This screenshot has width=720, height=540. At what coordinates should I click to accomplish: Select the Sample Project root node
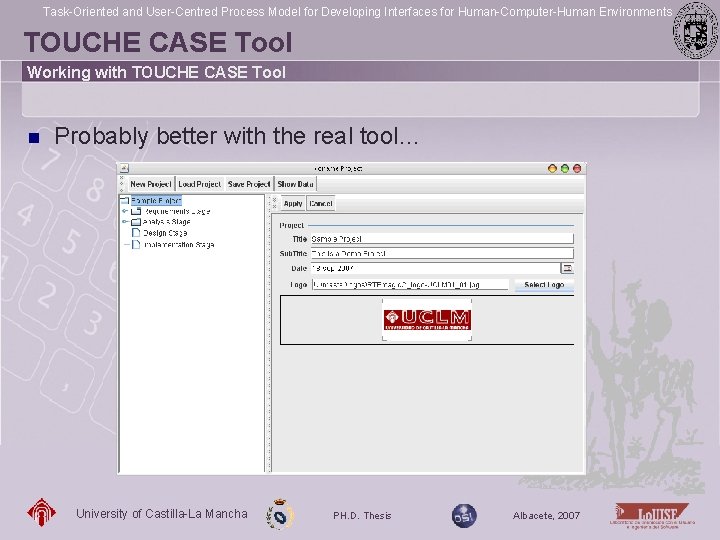156,201
